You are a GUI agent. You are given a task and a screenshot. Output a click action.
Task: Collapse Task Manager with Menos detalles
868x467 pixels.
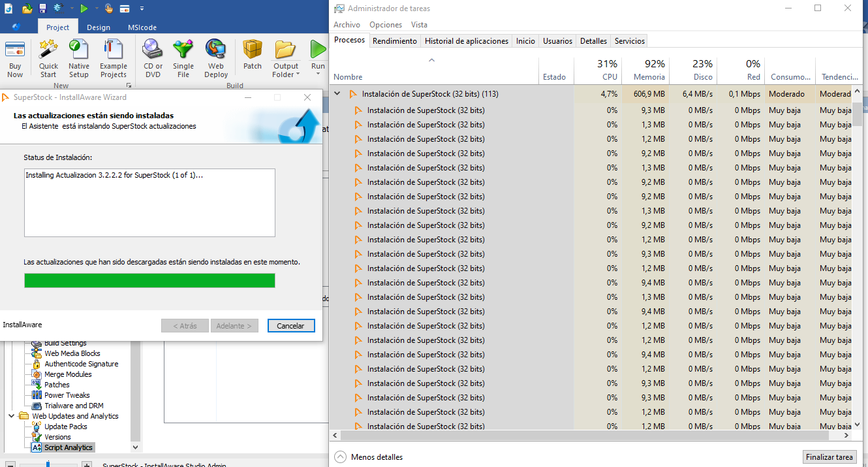tap(369, 457)
